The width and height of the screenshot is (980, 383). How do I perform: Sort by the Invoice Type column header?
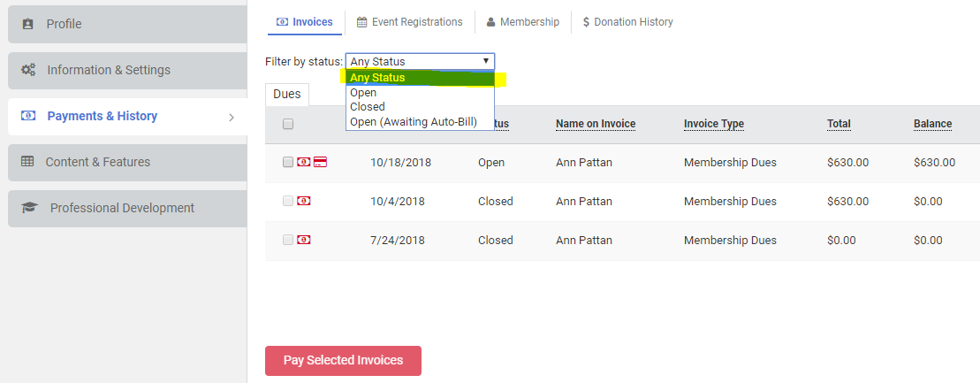[713, 124]
